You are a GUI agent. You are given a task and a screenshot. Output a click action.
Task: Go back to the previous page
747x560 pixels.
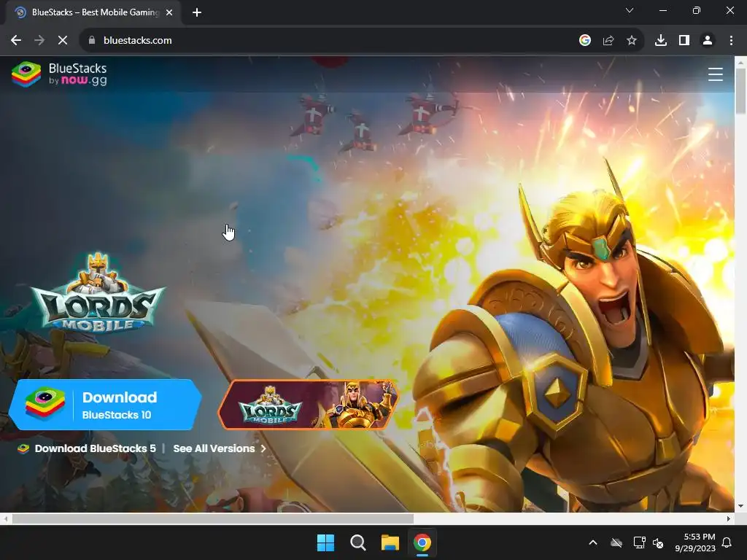pyautogui.click(x=16, y=41)
